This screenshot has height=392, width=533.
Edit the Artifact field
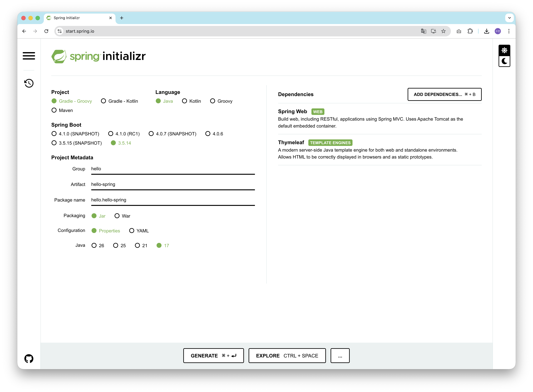pos(173,185)
